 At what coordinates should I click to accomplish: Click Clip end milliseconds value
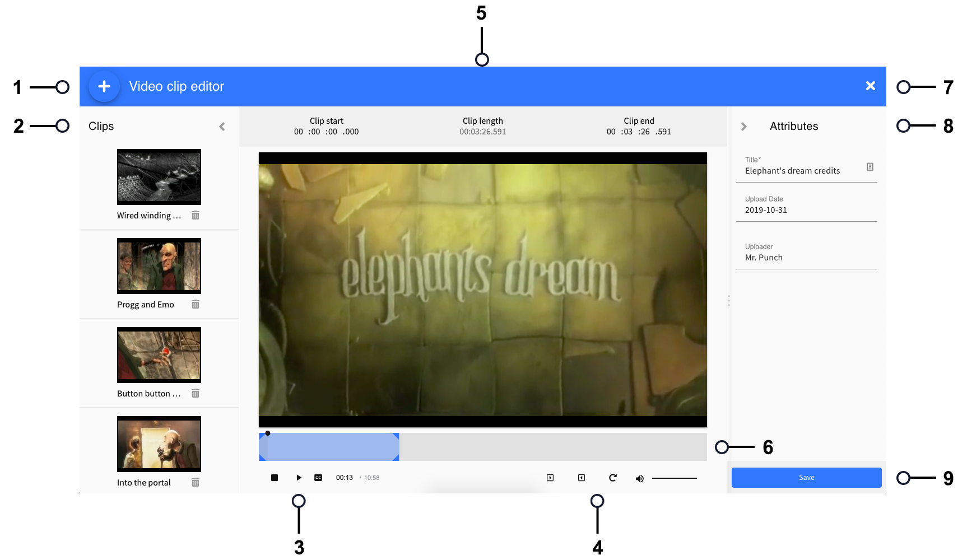663,132
